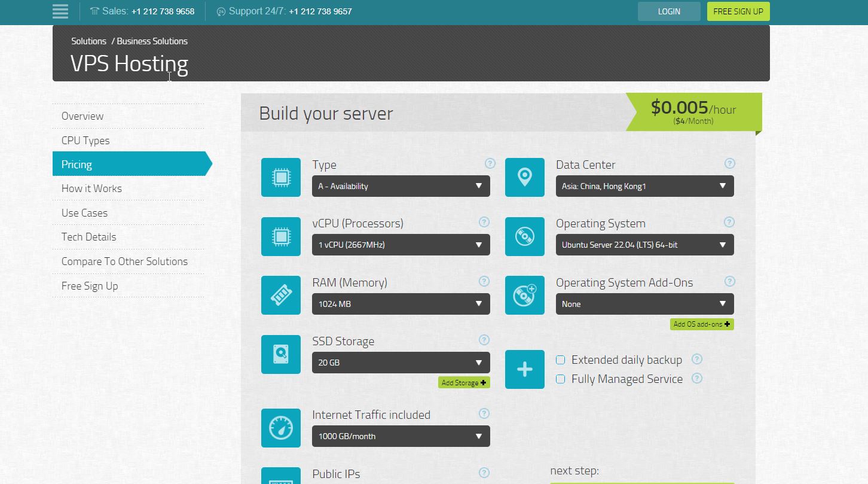This screenshot has width=868, height=484.
Task: Open the traffic dropdown showing 1000 GB/month
Action: coord(401,436)
